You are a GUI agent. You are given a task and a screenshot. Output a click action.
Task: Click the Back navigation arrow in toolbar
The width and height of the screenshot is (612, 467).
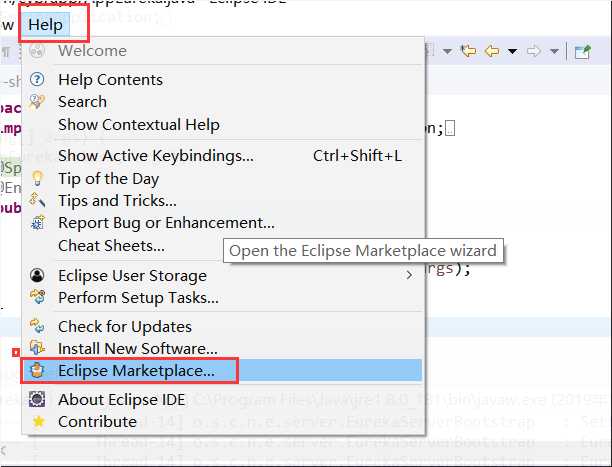(x=492, y=51)
